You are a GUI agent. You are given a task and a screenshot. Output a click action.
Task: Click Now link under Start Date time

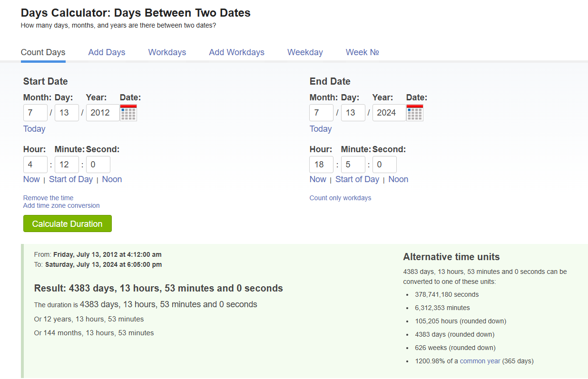pos(31,179)
